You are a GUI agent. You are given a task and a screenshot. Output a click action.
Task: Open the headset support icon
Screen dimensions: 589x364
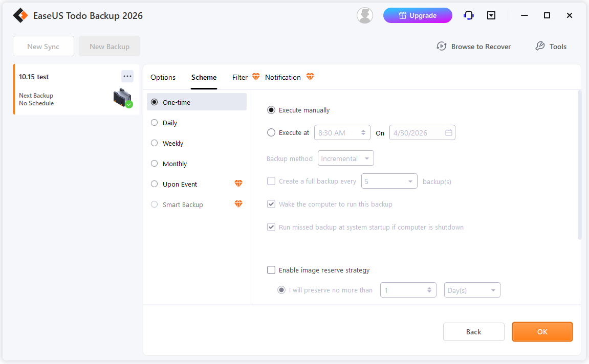coord(468,15)
